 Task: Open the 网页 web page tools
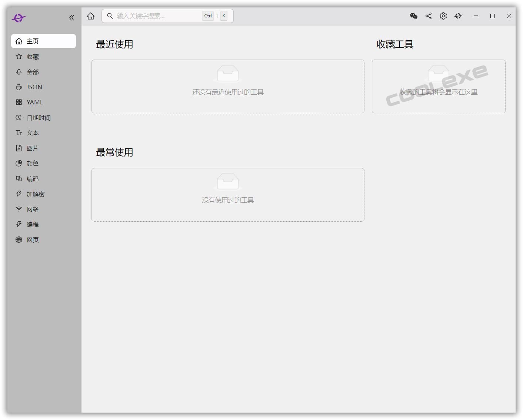click(x=32, y=239)
